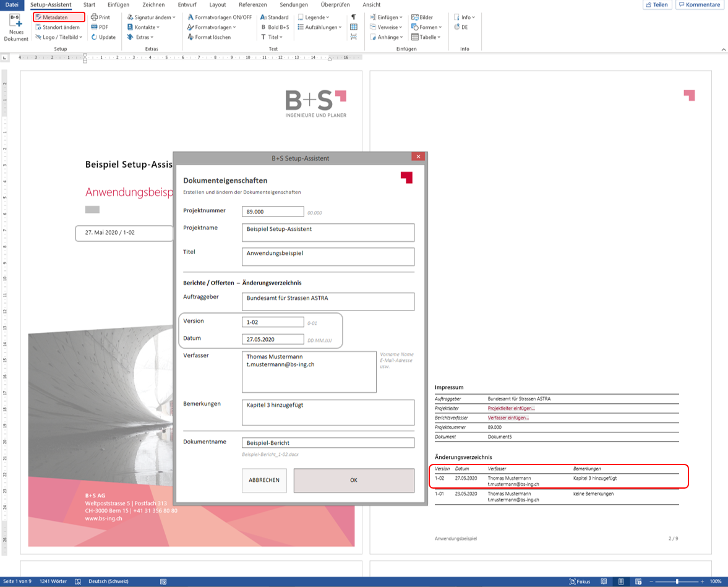
Task: Expand the Kontakte dropdown
Action: [143, 27]
